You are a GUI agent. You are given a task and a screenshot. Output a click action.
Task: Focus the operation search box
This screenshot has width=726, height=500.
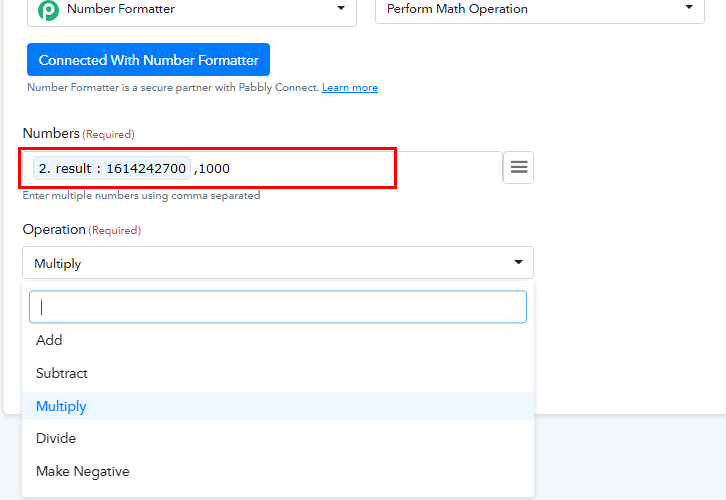click(278, 306)
